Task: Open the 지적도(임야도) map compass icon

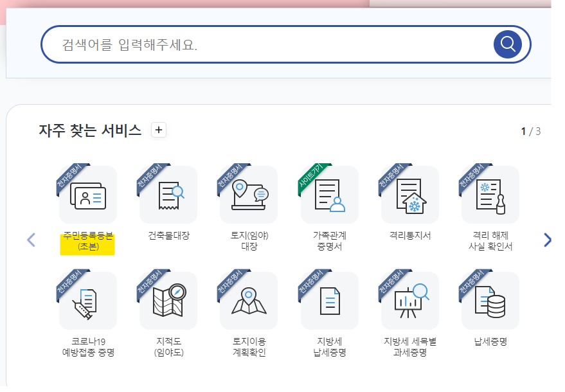Action: pyautogui.click(x=168, y=301)
